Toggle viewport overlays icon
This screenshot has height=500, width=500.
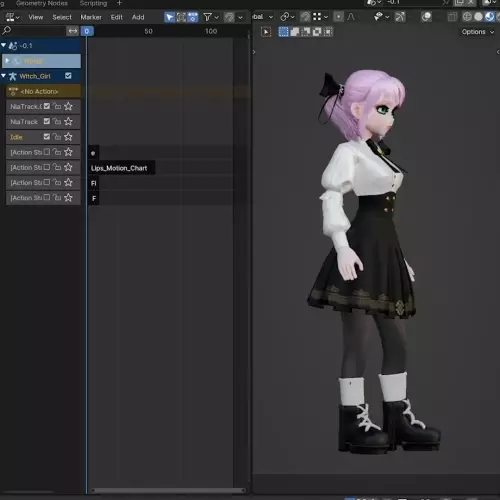426,17
